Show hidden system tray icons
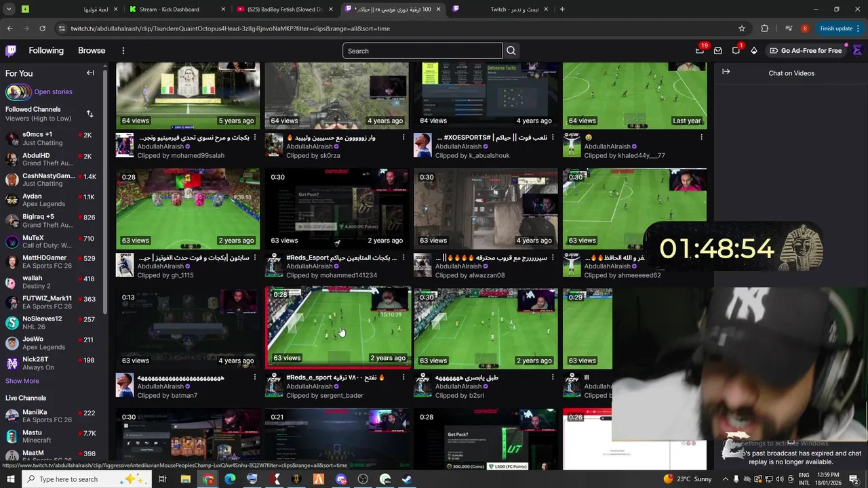868x488 pixels. (725, 479)
